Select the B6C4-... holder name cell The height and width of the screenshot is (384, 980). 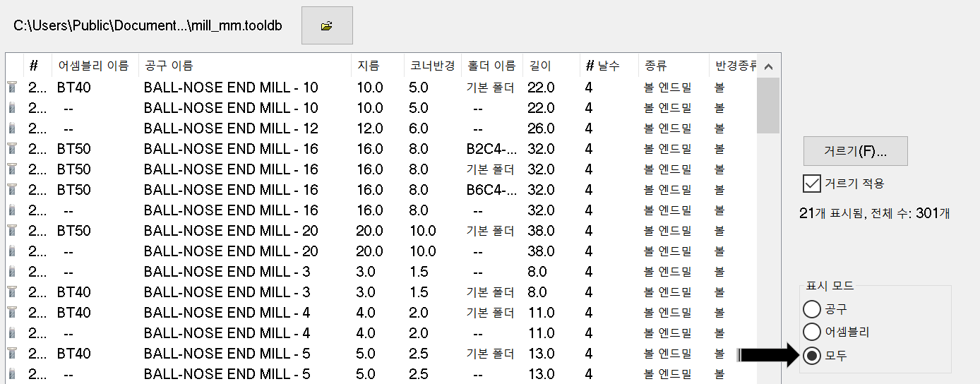point(491,190)
